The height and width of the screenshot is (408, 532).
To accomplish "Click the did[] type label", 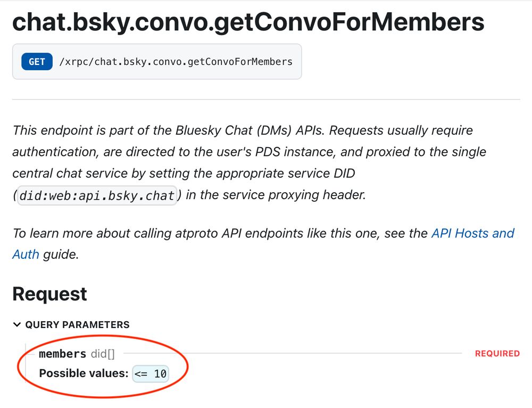I will tap(103, 354).
